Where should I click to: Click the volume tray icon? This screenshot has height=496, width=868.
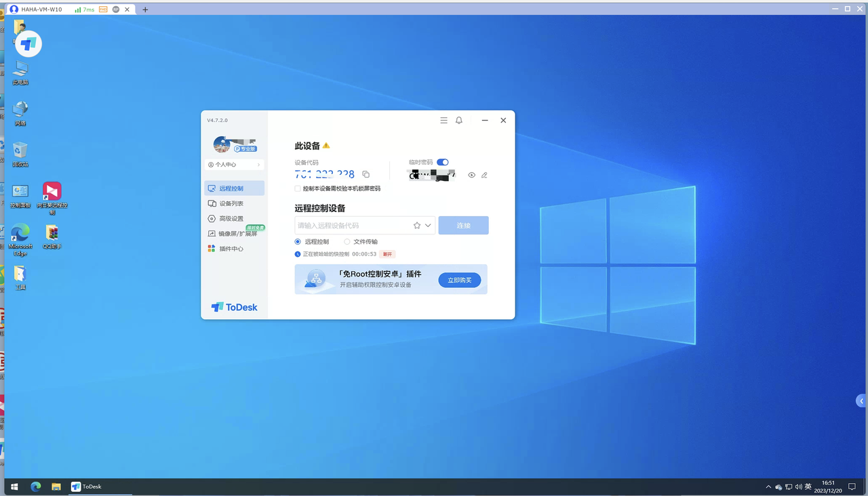[x=798, y=487]
